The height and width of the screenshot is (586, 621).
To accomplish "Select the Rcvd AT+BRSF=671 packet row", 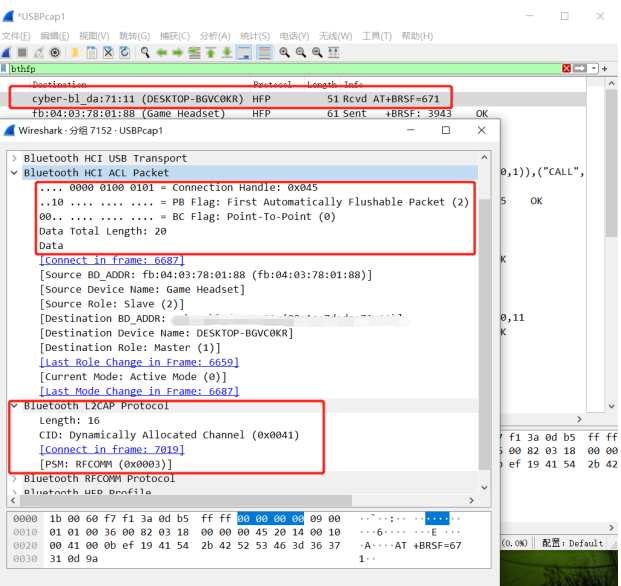I will click(230, 99).
